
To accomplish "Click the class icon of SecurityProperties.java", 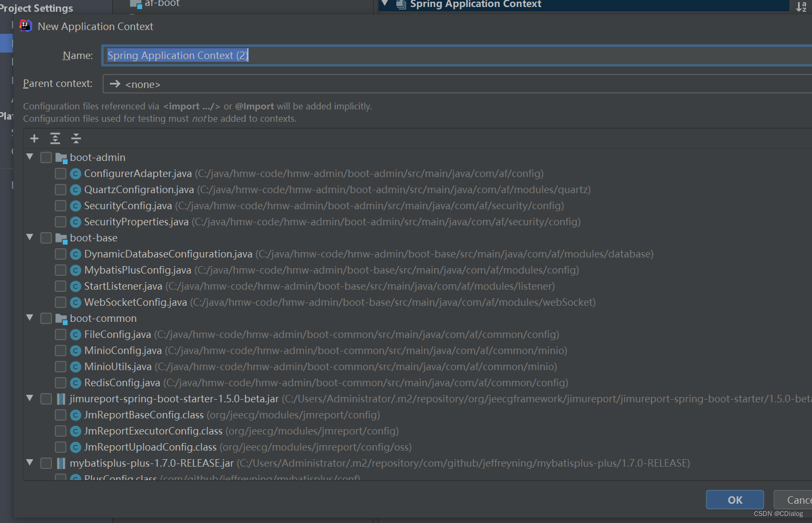I will pyautogui.click(x=76, y=222).
